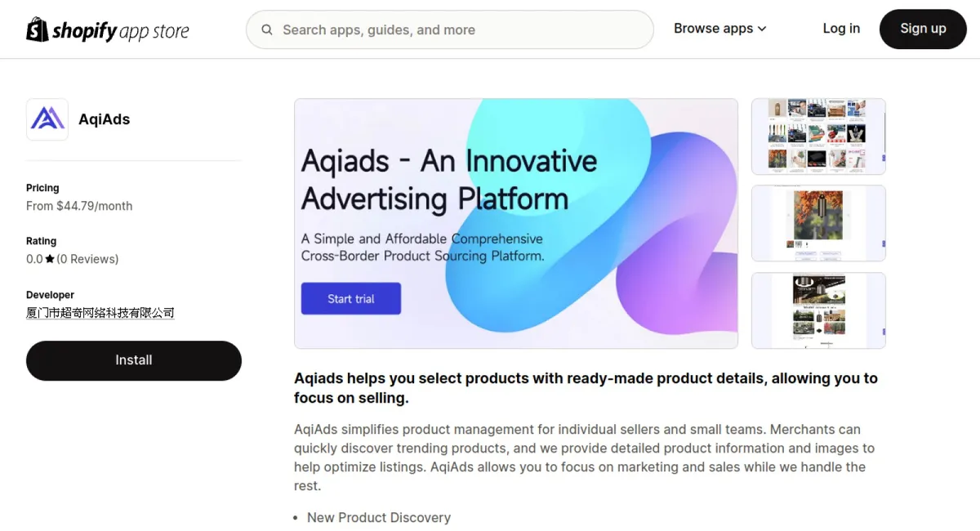Click the AqiAds app logo icon
The image size is (980, 531).
coord(47,119)
